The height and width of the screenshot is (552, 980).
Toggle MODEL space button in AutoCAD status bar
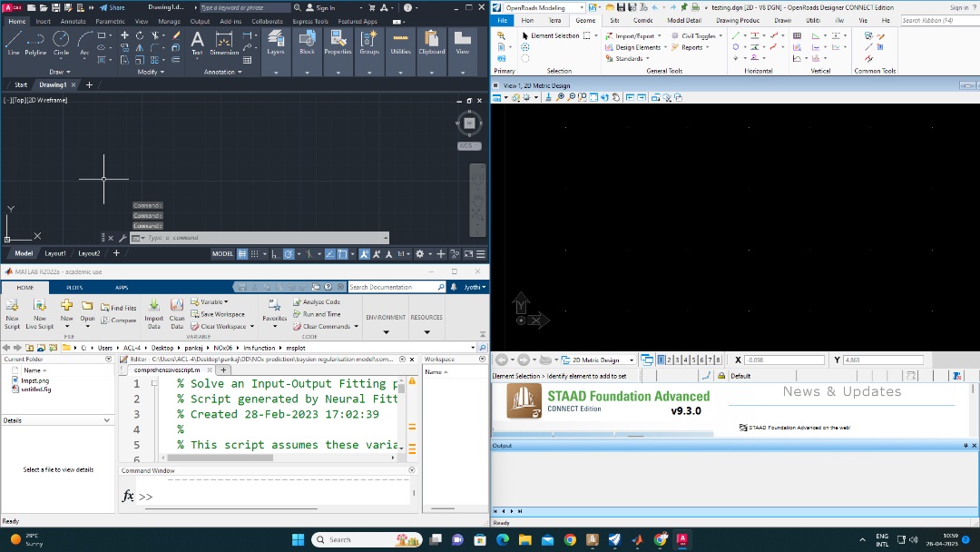222,254
